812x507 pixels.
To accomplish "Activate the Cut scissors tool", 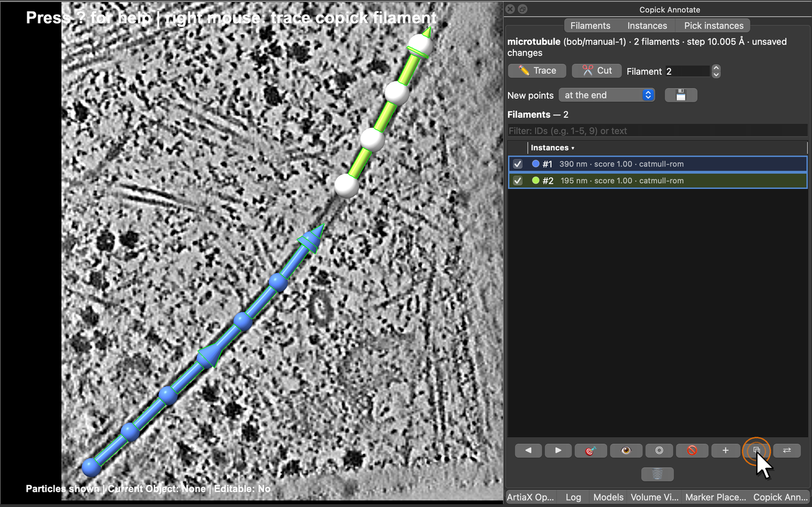I will pos(597,71).
